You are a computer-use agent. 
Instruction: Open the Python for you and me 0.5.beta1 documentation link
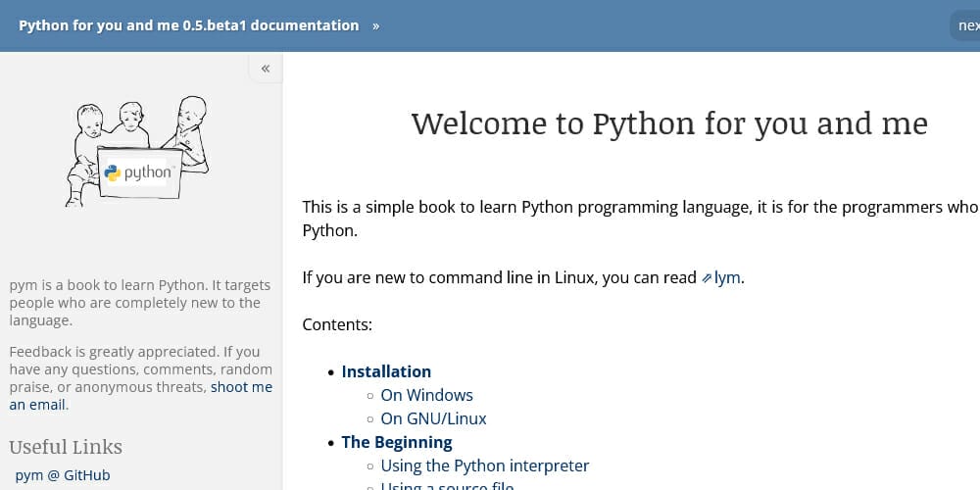[189, 25]
